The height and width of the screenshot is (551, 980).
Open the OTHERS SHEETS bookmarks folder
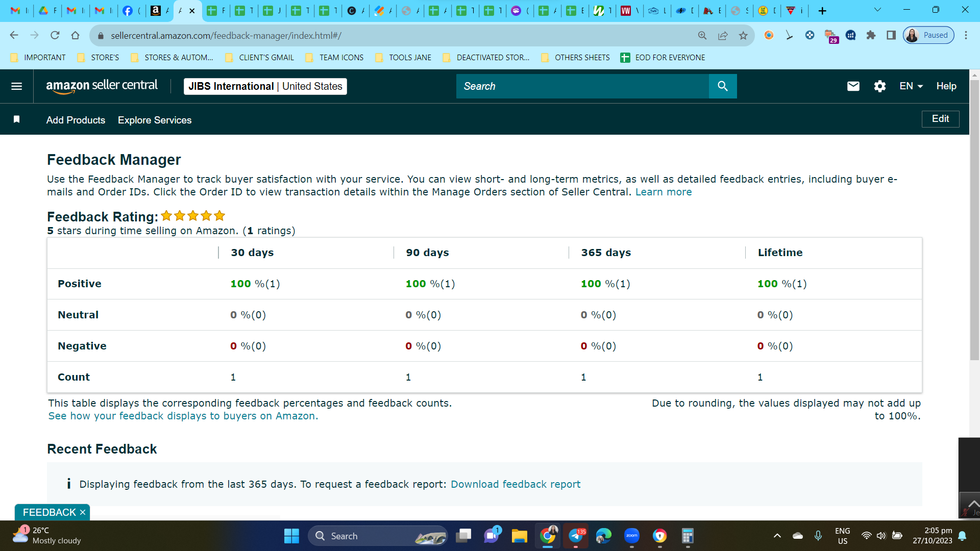click(x=575, y=58)
